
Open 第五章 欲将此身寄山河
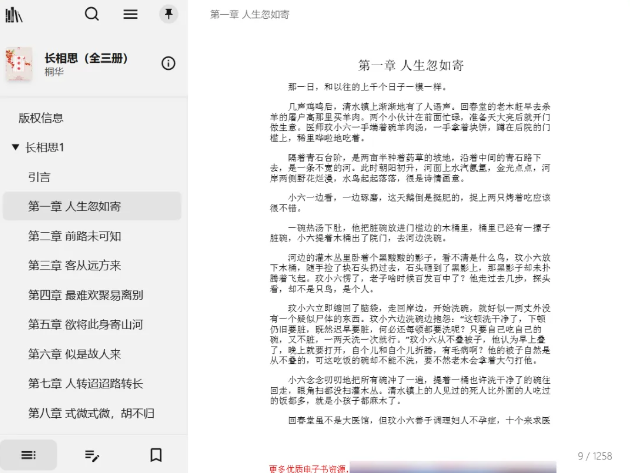[x=86, y=324]
